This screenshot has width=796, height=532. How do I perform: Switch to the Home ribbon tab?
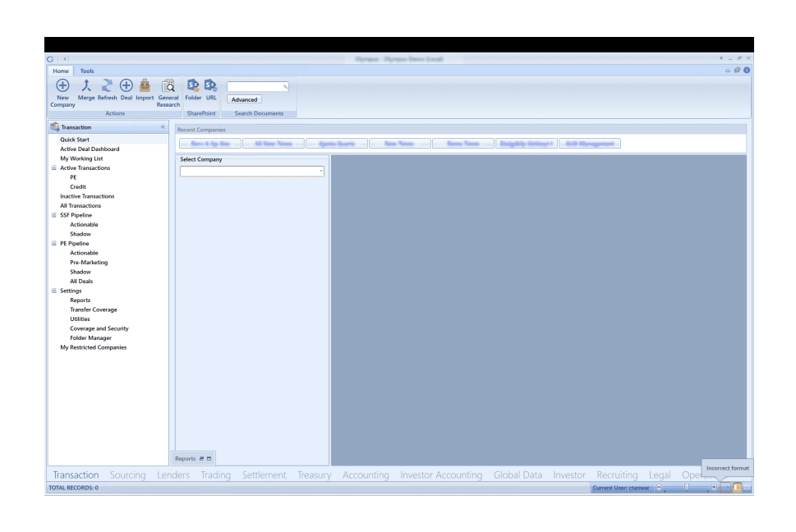click(x=61, y=71)
